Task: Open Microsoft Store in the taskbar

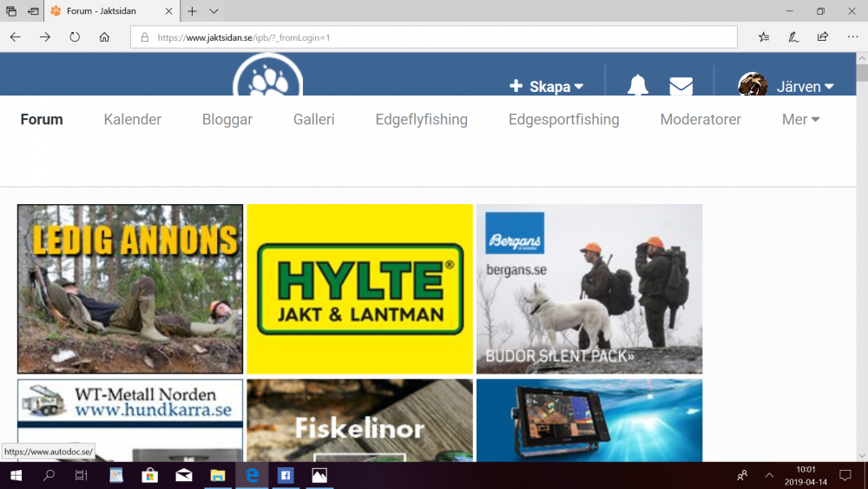Action: click(x=149, y=475)
